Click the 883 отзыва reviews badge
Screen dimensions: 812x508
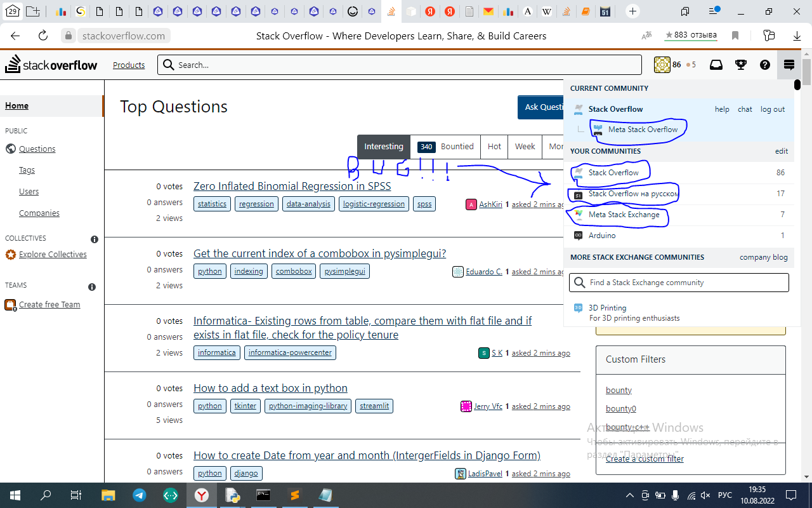pos(691,36)
